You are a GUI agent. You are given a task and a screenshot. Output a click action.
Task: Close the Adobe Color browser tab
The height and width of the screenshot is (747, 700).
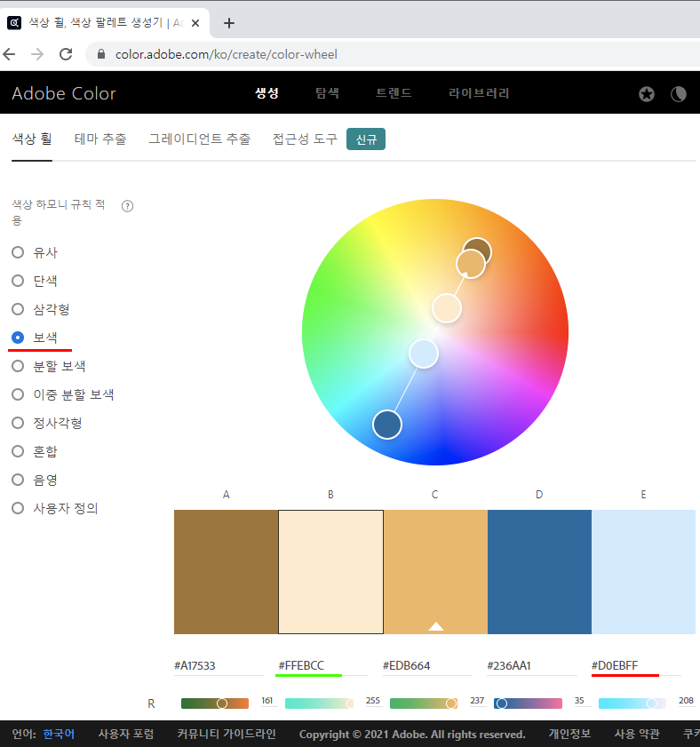[x=195, y=23]
